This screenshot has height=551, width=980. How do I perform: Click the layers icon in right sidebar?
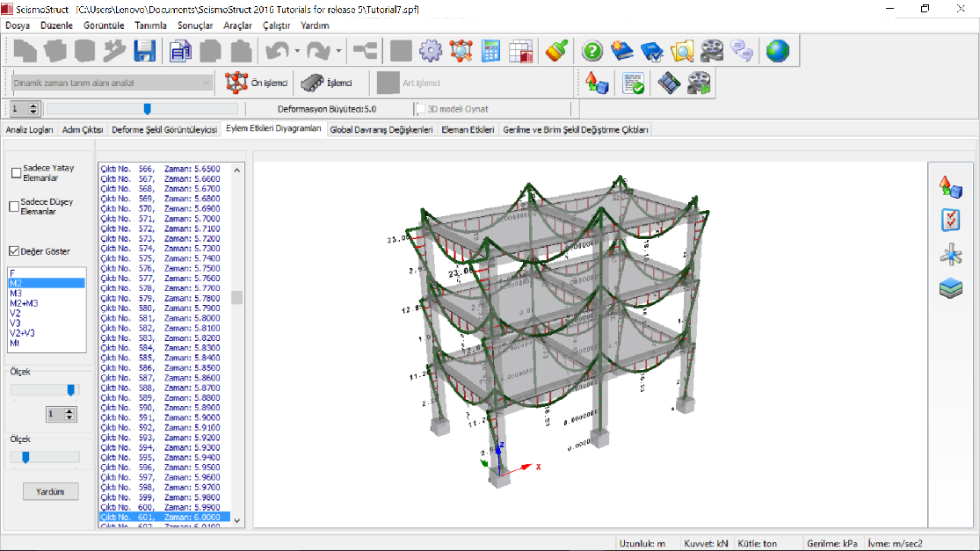[x=950, y=287]
